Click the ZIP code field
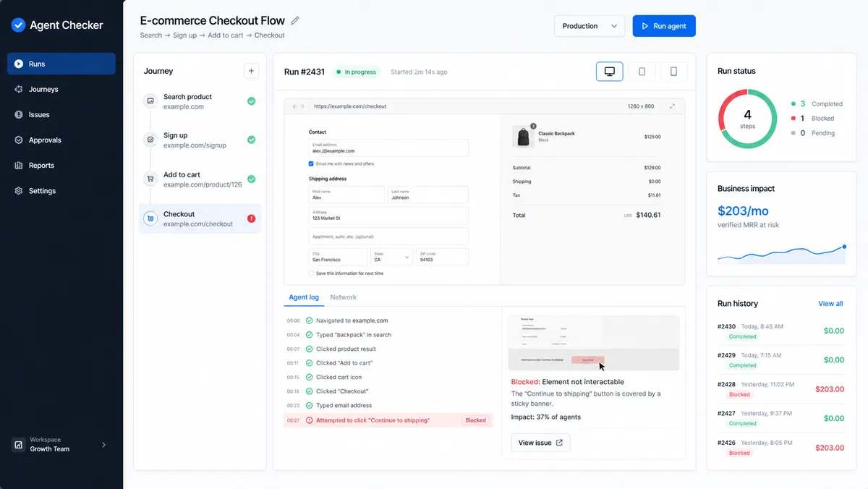Screen dimensions: 868x489 click(443, 257)
